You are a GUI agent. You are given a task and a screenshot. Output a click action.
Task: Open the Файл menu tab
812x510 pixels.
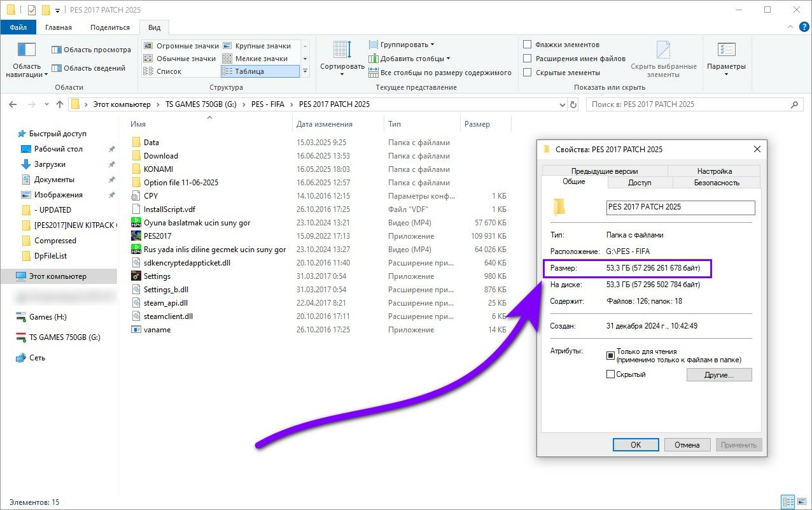(18, 27)
